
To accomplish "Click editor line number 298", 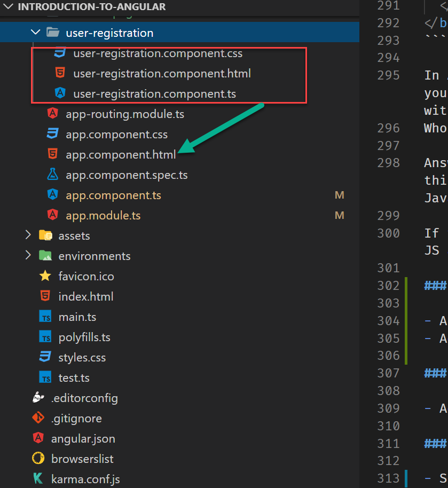I will [388, 162].
